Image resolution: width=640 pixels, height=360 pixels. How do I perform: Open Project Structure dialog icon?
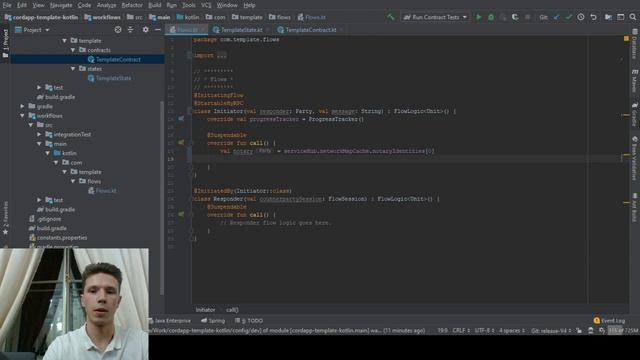click(608, 17)
